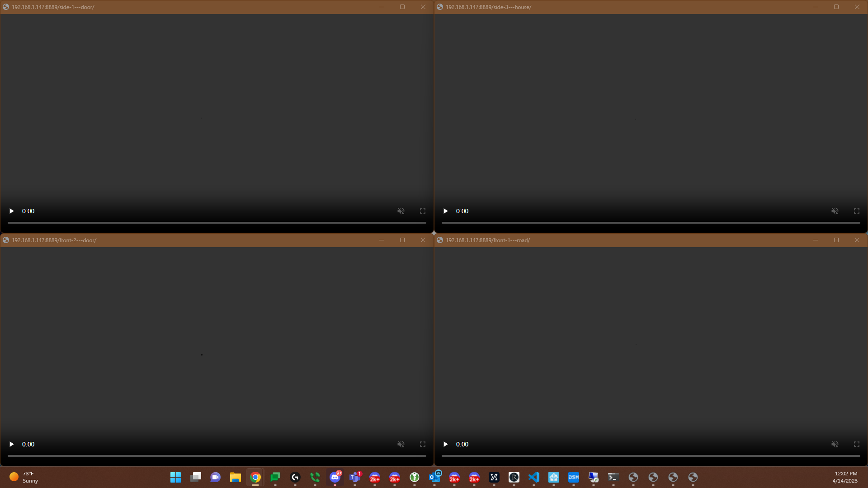
Task: Open Synology DSM from the taskbar
Action: 573,478
